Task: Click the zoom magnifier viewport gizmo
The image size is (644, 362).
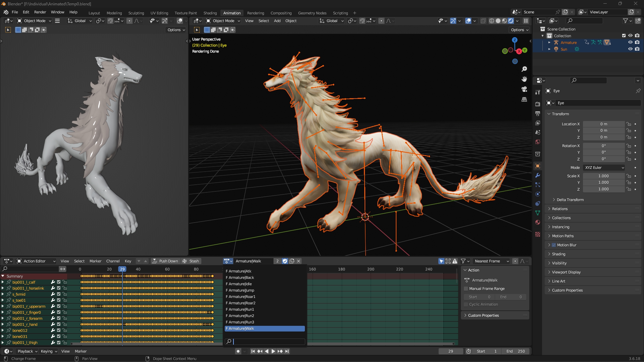Action: click(x=524, y=69)
